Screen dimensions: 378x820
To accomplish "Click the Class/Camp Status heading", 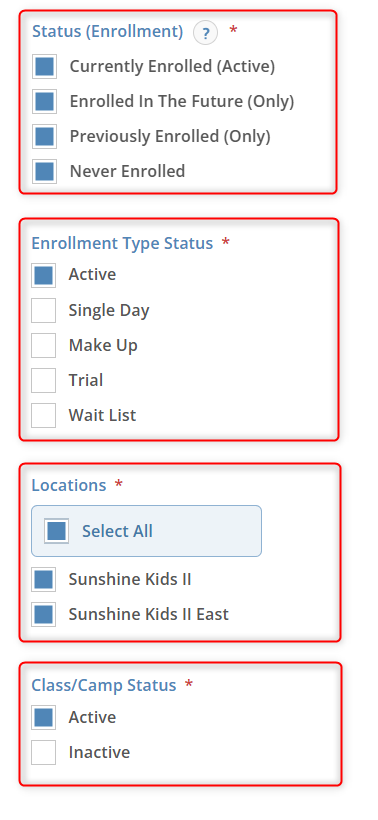I will [104, 685].
